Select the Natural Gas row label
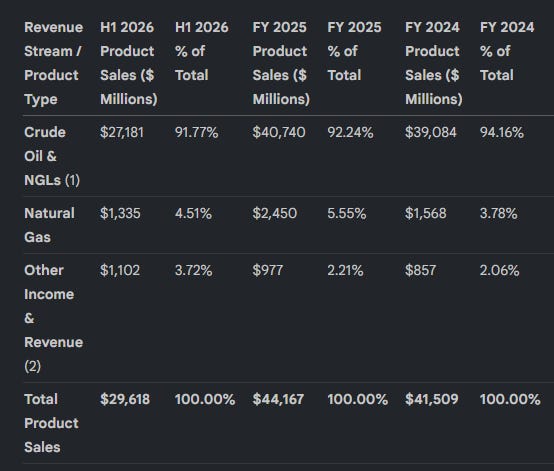Screen dimensions: 554x471 pyautogui.click(x=49, y=225)
